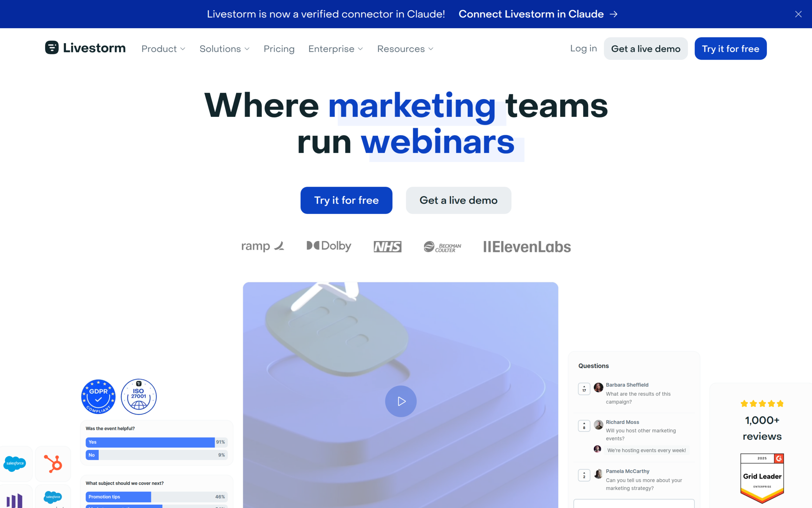Click hero Try it for free button
Screen dimensions: 812x508
click(x=346, y=200)
